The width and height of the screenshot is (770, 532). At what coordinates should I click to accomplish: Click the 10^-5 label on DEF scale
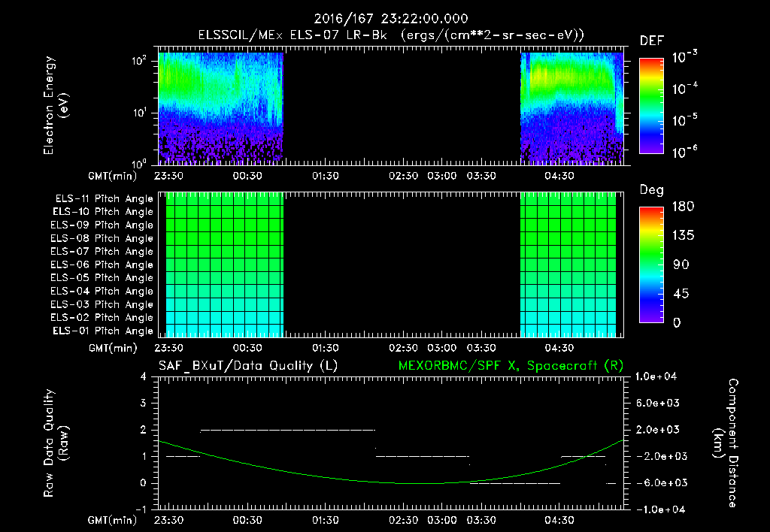pos(685,119)
